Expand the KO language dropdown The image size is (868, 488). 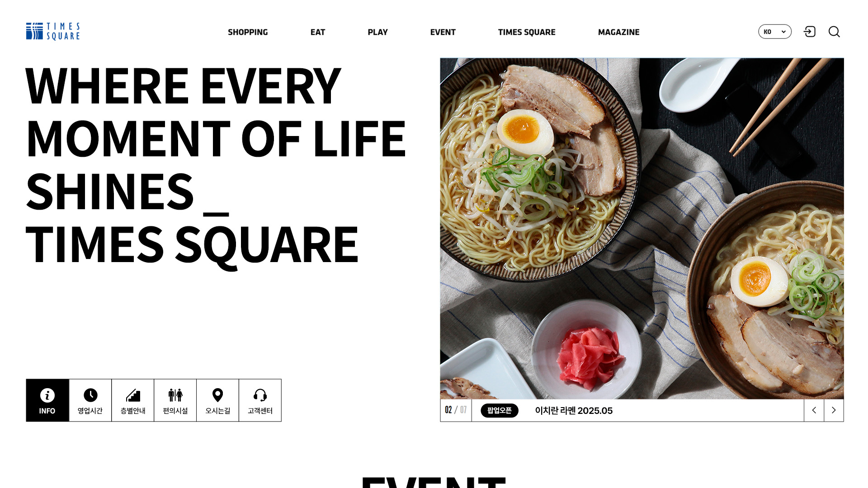[775, 32]
